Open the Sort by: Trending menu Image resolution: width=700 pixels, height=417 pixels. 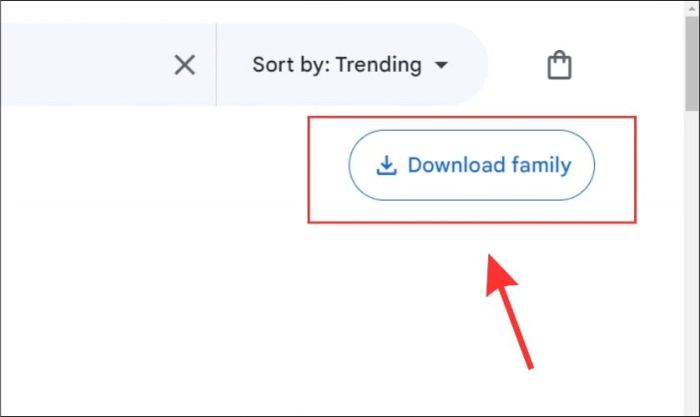[x=350, y=65]
